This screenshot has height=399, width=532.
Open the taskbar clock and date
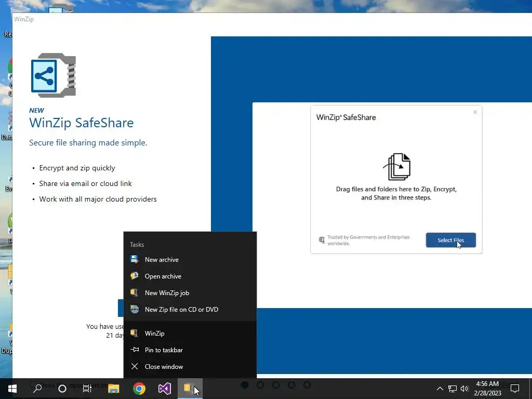tap(487, 389)
